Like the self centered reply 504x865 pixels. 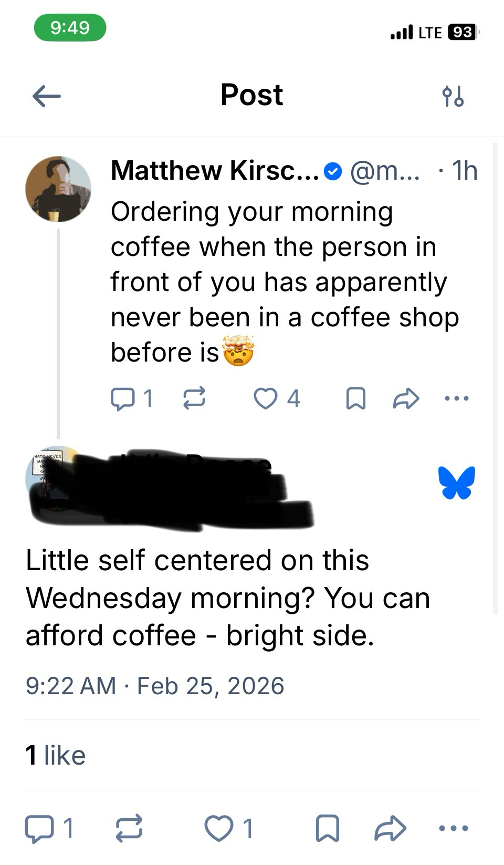(219, 829)
